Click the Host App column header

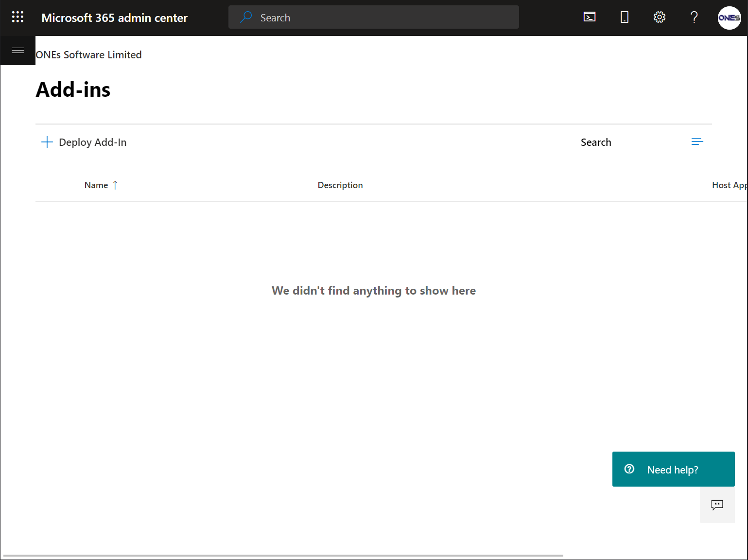729,185
